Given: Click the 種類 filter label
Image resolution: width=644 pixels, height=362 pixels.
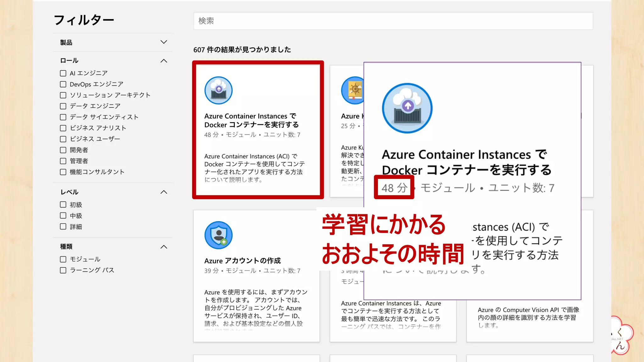Looking at the screenshot, I should point(66,247).
